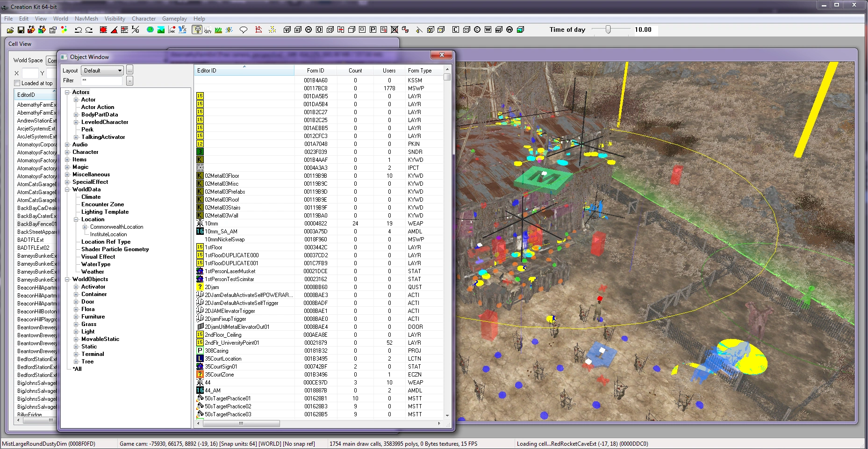The width and height of the screenshot is (868, 449).
Task: Open the Gameplay menu
Action: coord(174,19)
